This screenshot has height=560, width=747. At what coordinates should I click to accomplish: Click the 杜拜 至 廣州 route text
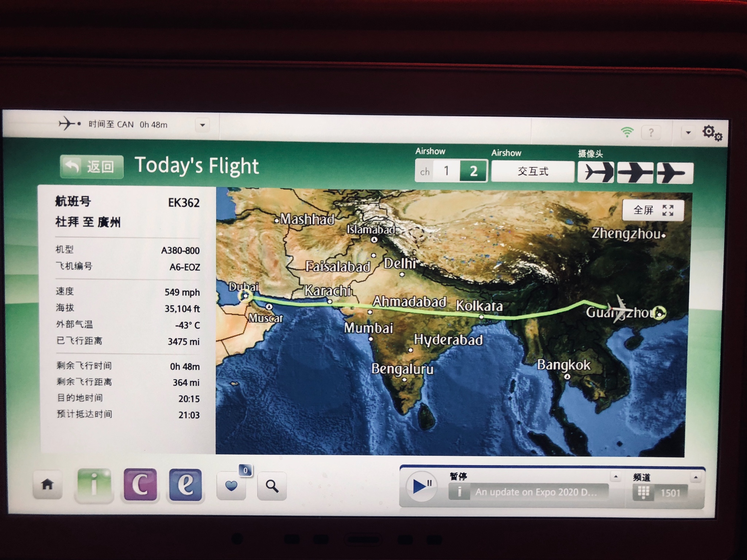click(x=88, y=222)
